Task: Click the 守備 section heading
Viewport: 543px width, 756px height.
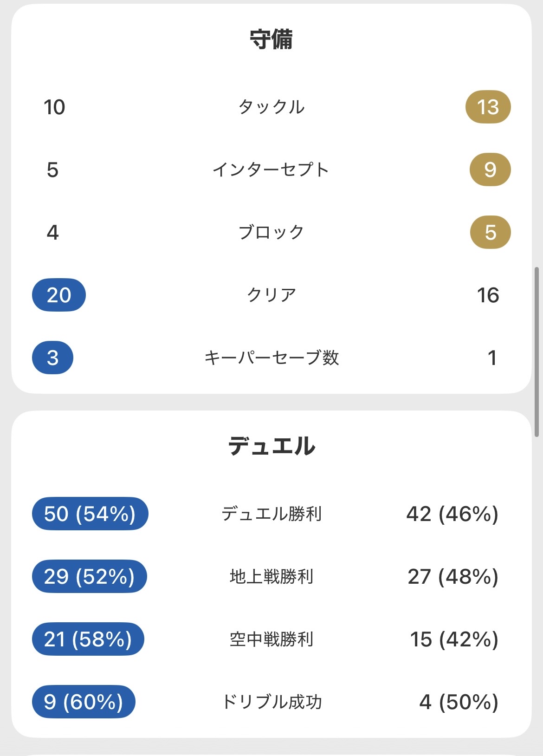Action: (271, 39)
